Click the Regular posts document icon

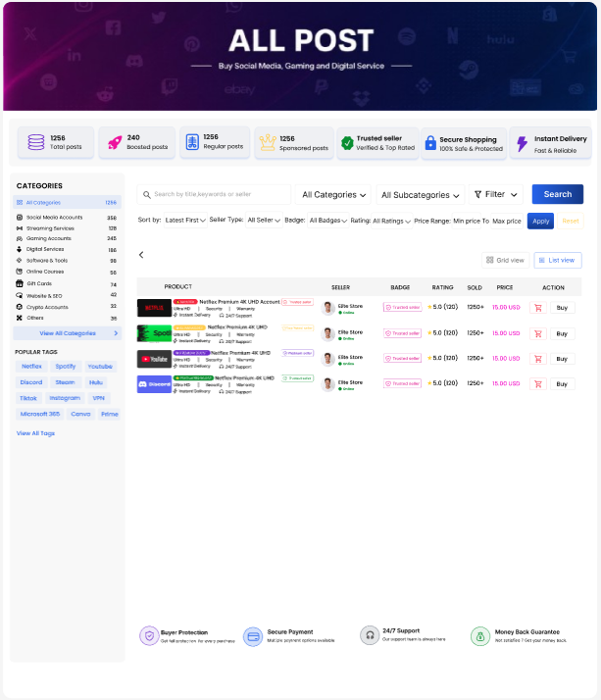192,142
